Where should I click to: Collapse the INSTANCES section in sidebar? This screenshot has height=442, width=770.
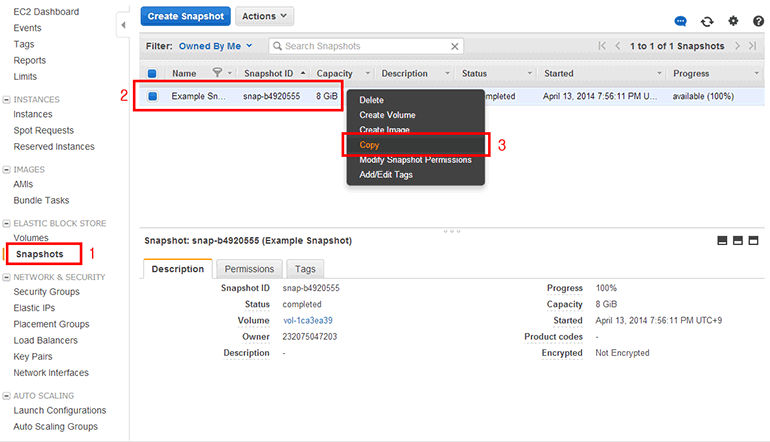click(x=7, y=100)
